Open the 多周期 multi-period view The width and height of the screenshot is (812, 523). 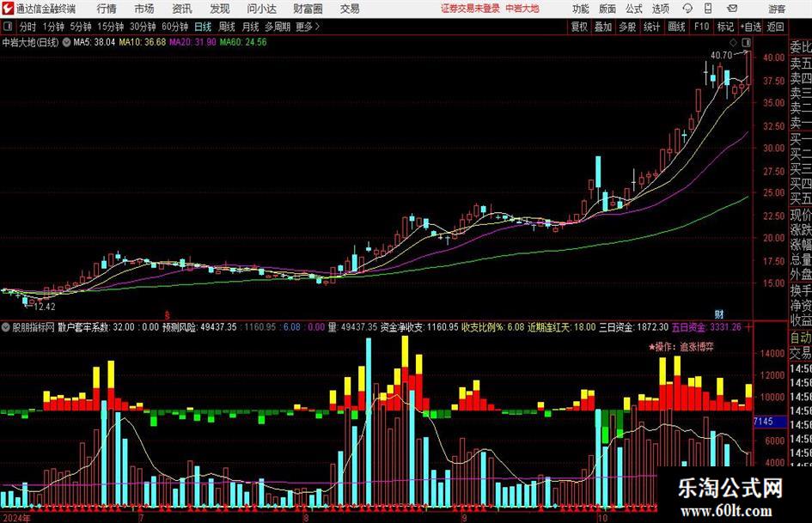278,27
